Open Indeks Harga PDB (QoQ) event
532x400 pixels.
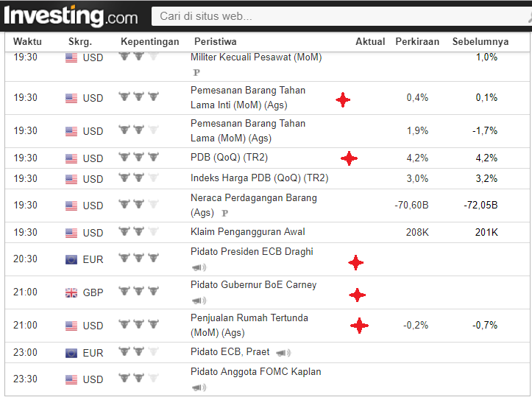click(259, 178)
